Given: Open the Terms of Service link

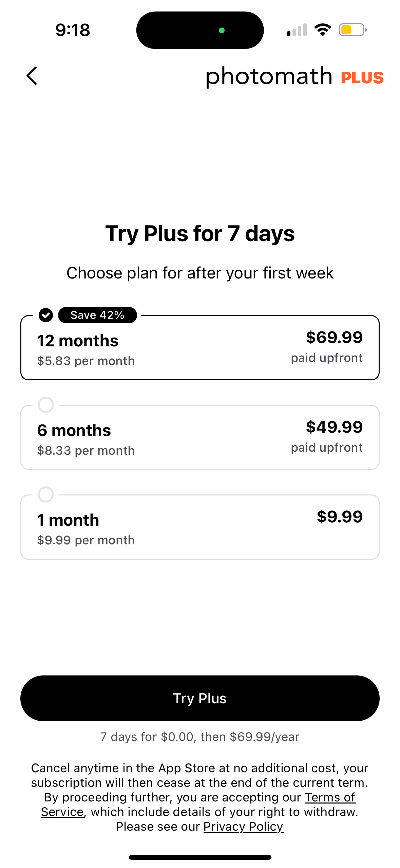Looking at the screenshot, I should [x=330, y=797].
